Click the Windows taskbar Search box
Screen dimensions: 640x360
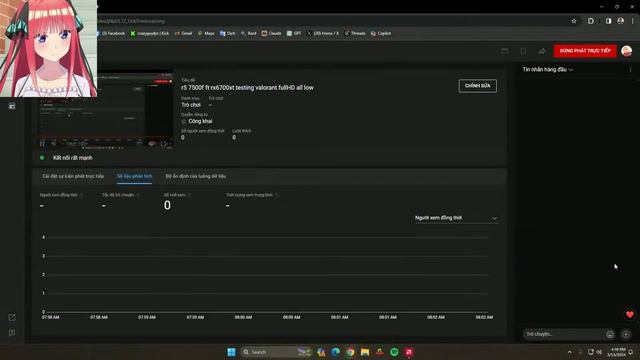tap(276, 352)
